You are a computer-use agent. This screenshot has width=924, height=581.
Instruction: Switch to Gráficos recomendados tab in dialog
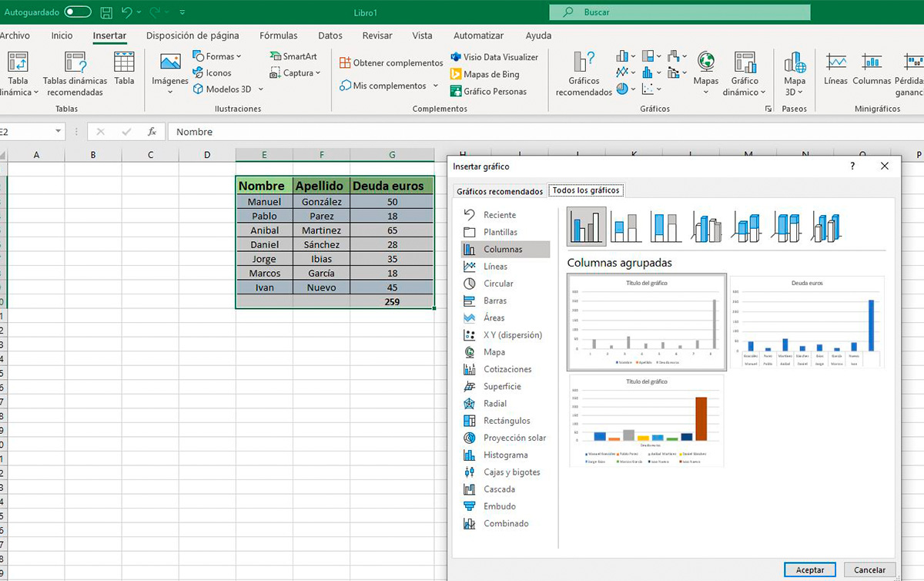pos(500,191)
